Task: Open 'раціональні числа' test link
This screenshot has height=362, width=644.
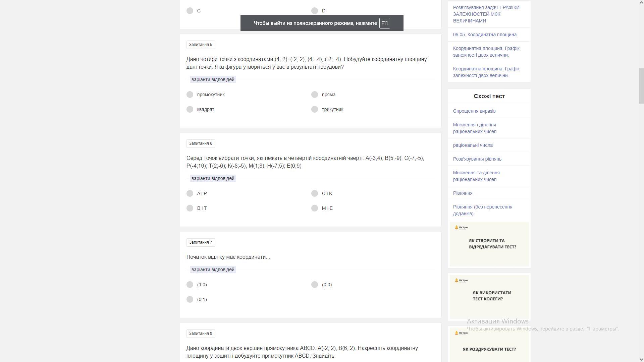Action: (473, 145)
